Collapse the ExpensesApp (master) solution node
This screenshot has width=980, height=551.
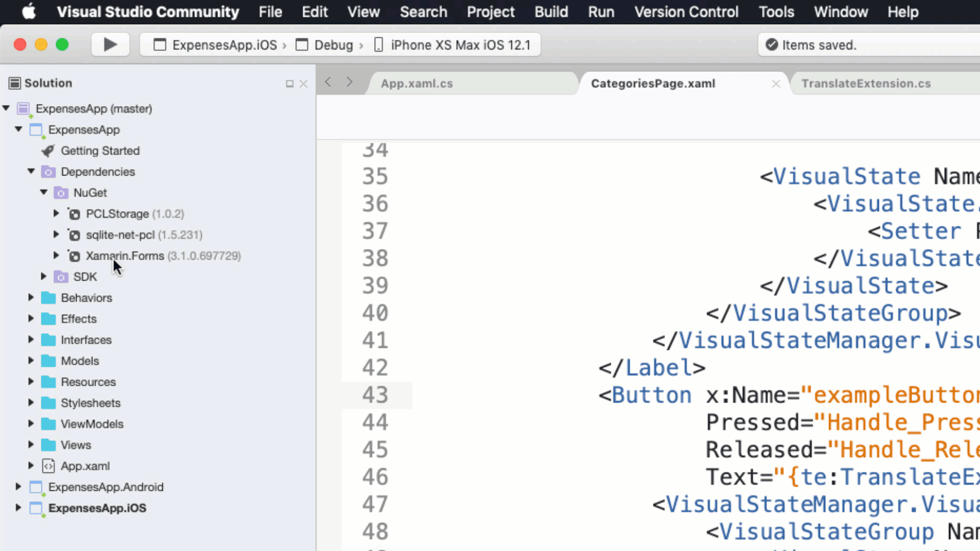6,108
